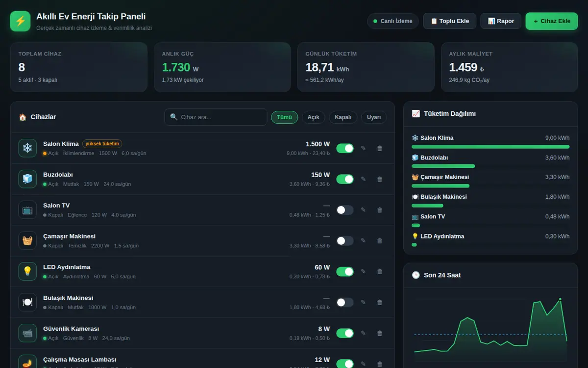
Task: Turn on Salon TV switch
Action: click(x=345, y=210)
